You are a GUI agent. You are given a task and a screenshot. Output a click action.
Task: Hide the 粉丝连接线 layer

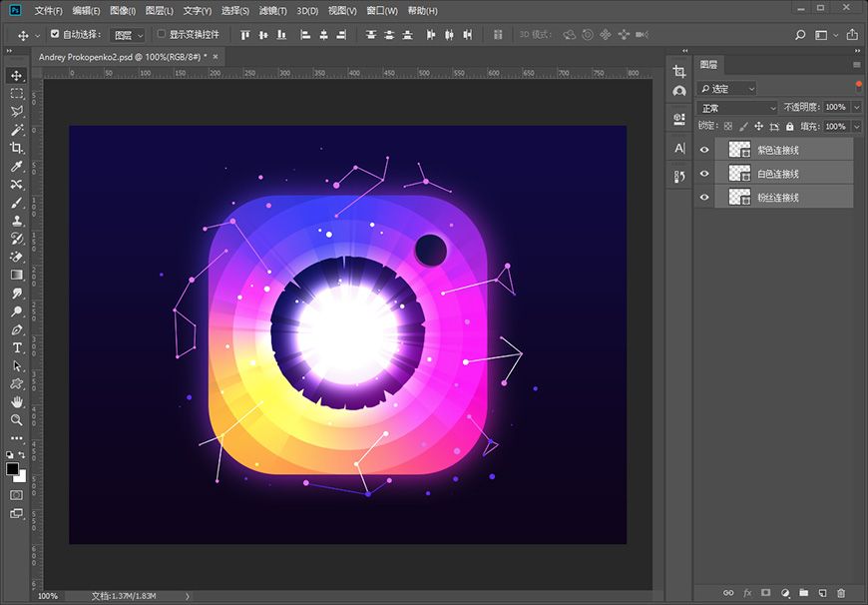click(x=704, y=198)
